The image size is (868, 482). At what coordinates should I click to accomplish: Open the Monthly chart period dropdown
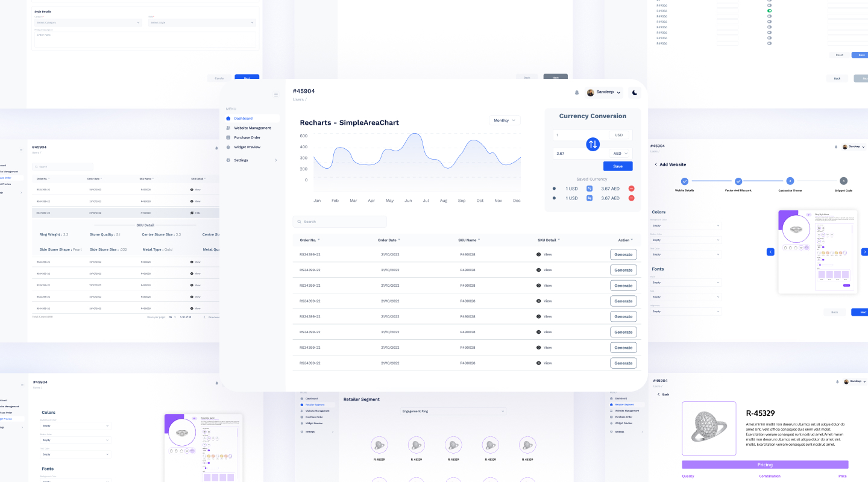pos(505,120)
